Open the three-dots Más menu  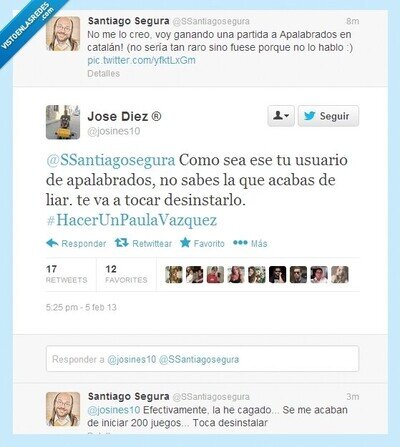(x=240, y=243)
